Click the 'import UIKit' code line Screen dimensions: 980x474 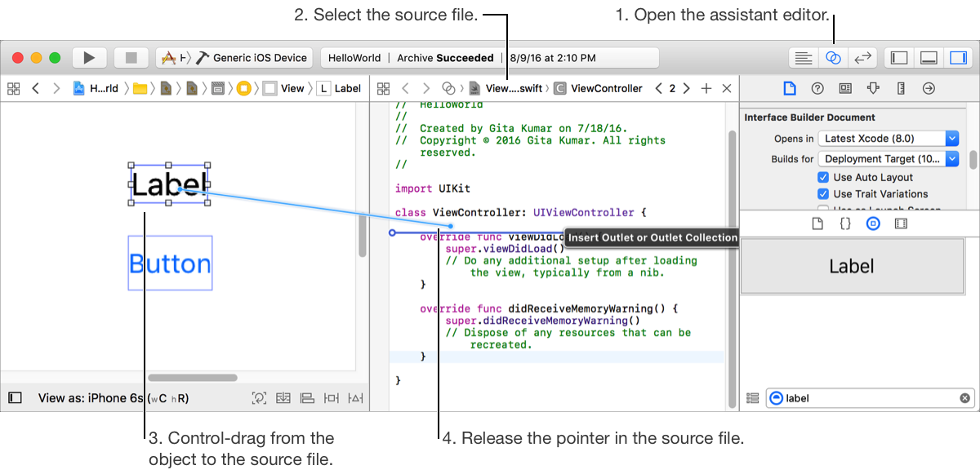(433, 188)
